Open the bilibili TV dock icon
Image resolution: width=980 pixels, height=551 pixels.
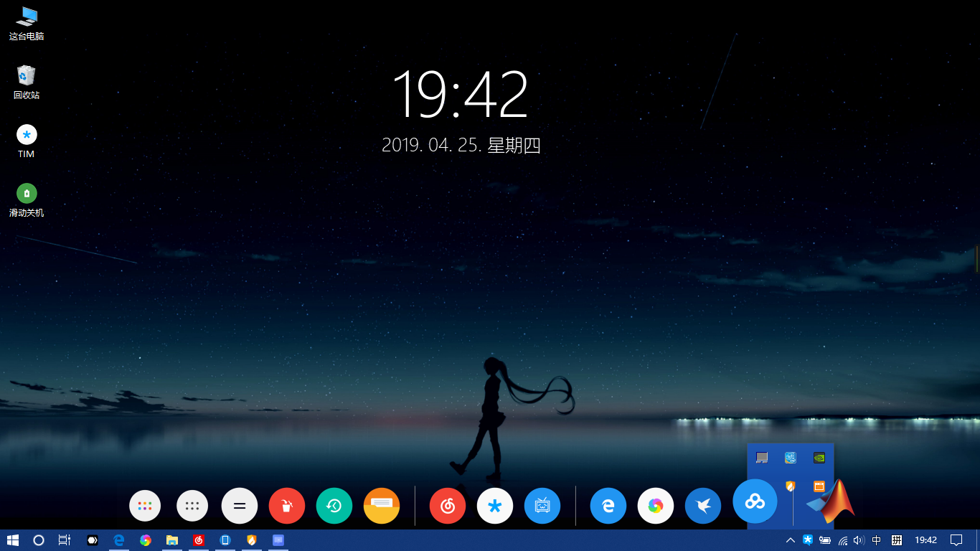point(542,506)
